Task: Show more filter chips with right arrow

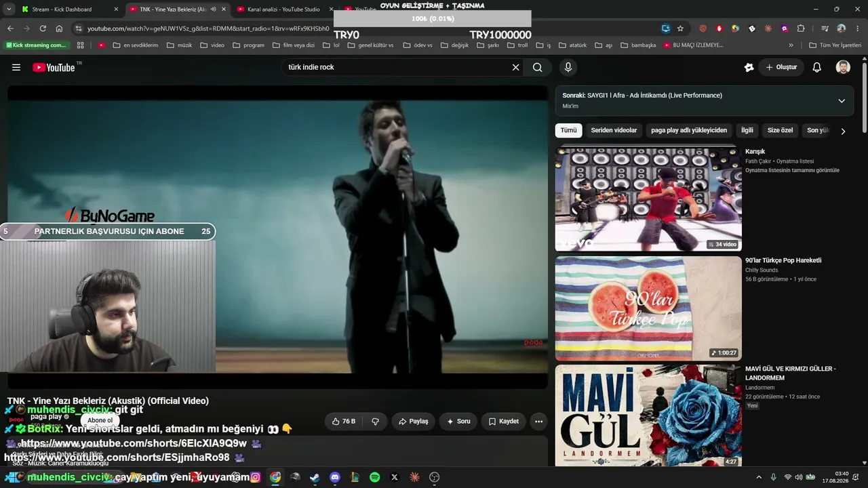Action: point(843,131)
